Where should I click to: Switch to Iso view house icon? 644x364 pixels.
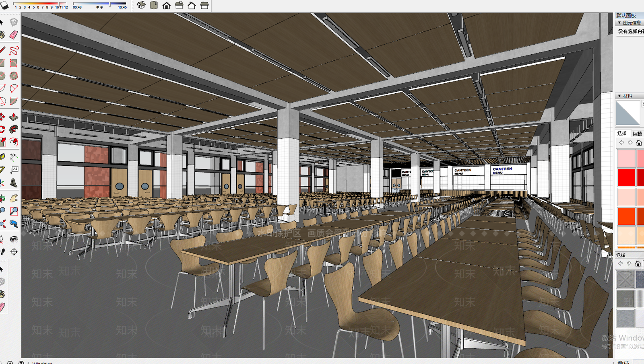141,5
